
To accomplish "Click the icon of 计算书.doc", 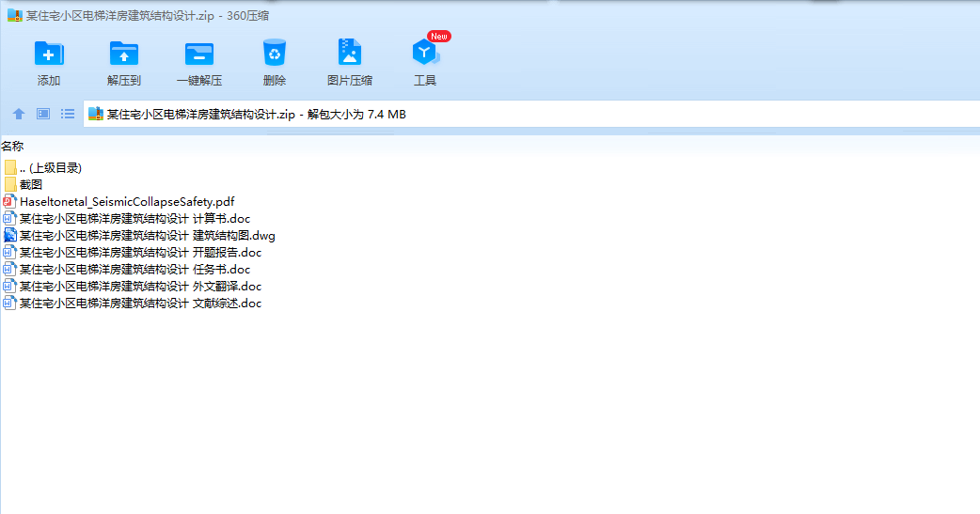I will click(9, 218).
